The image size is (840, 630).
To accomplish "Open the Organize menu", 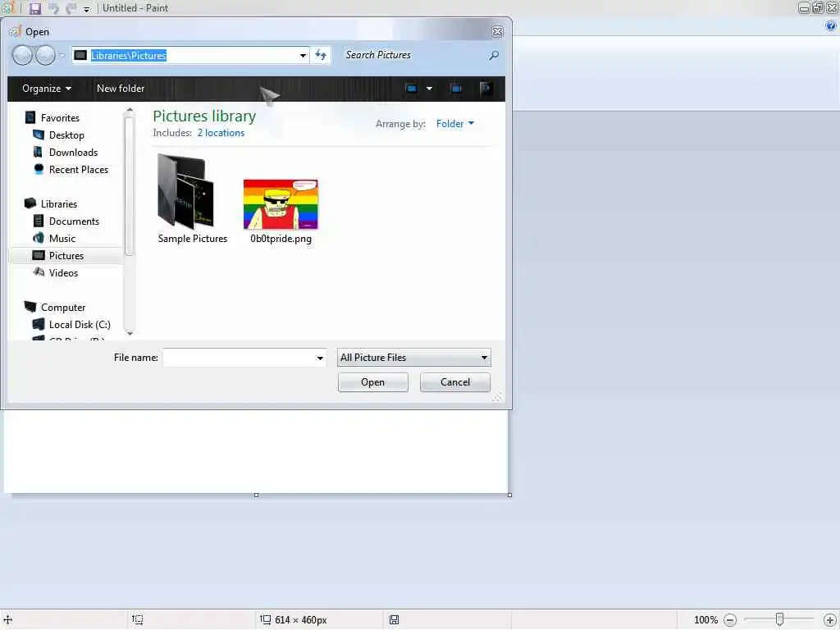I will tap(47, 89).
